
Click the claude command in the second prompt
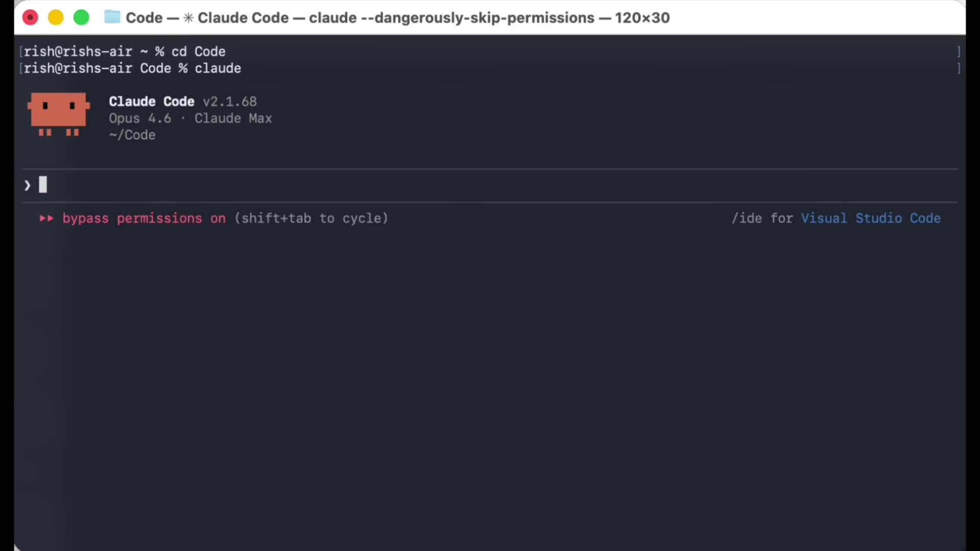pyautogui.click(x=217, y=68)
